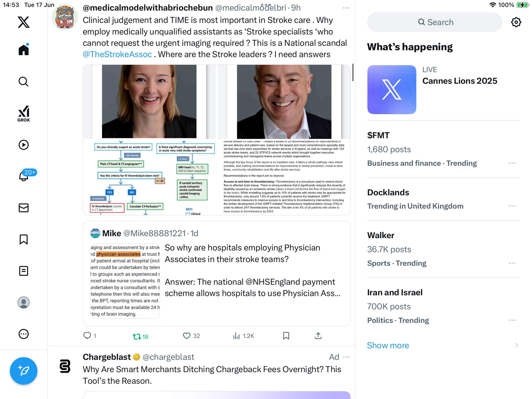
Task: Open the Messages envelope icon
Action: click(x=24, y=208)
